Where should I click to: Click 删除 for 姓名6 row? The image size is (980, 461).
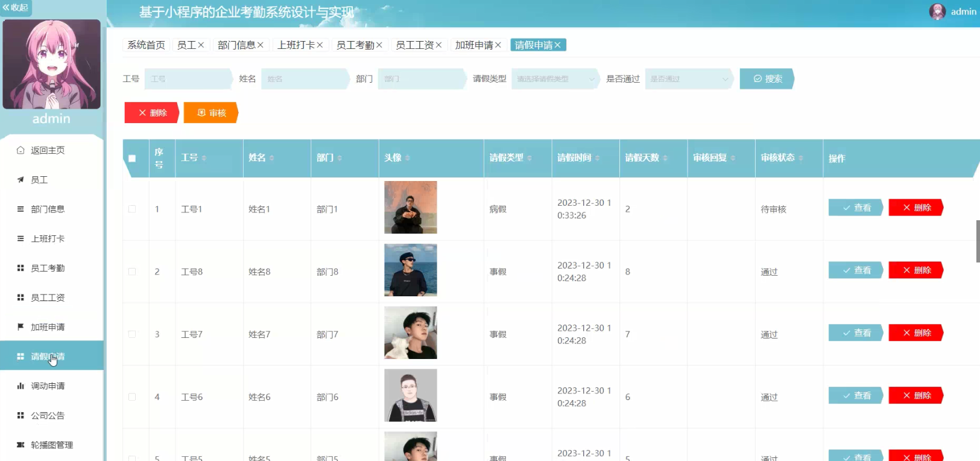pos(916,396)
